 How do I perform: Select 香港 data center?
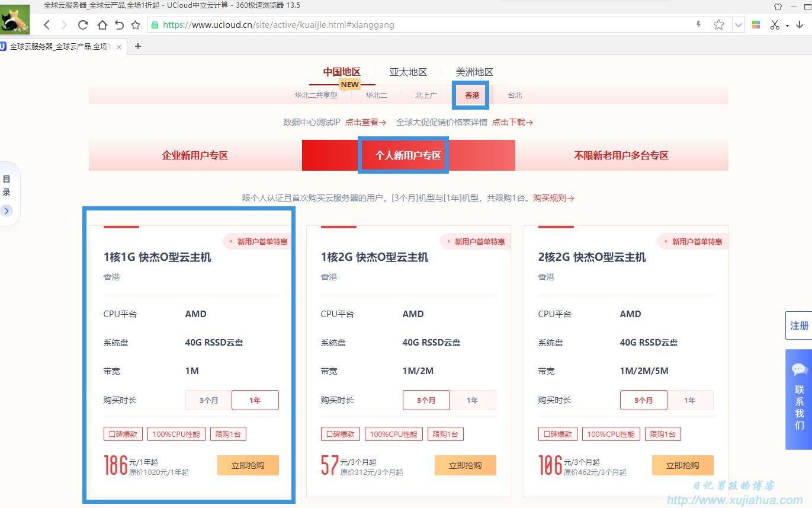click(x=472, y=95)
